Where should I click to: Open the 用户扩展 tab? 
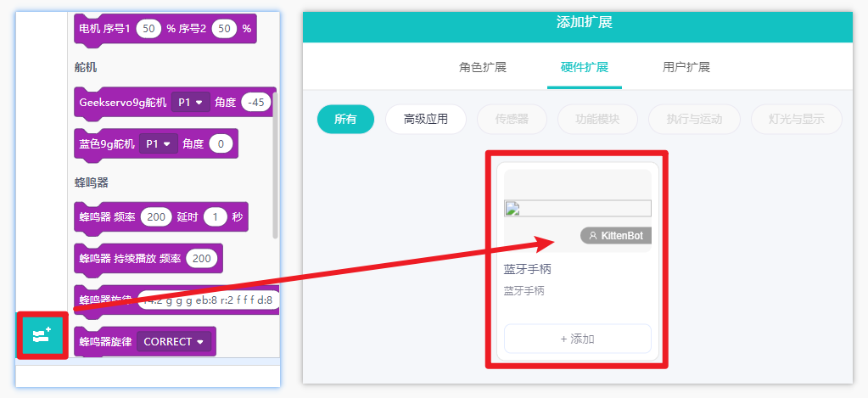pos(686,68)
